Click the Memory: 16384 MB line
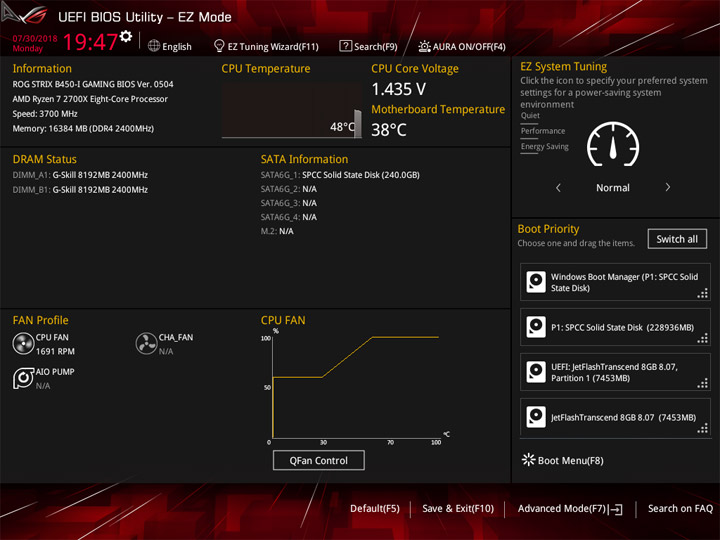This screenshot has height=540, width=720. coord(83,128)
